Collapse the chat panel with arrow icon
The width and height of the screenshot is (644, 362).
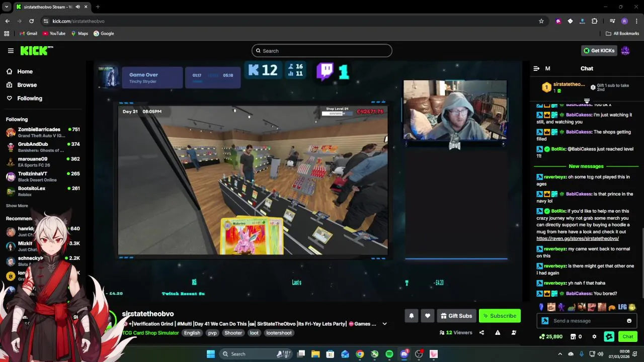[536, 68]
